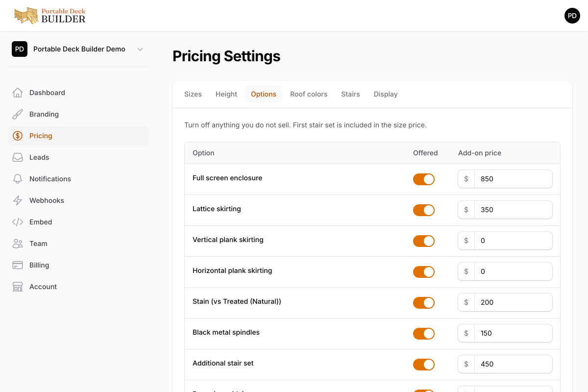The height and width of the screenshot is (392, 588).
Task: Focus Vertical plank skirting price field
Action: (x=513, y=241)
